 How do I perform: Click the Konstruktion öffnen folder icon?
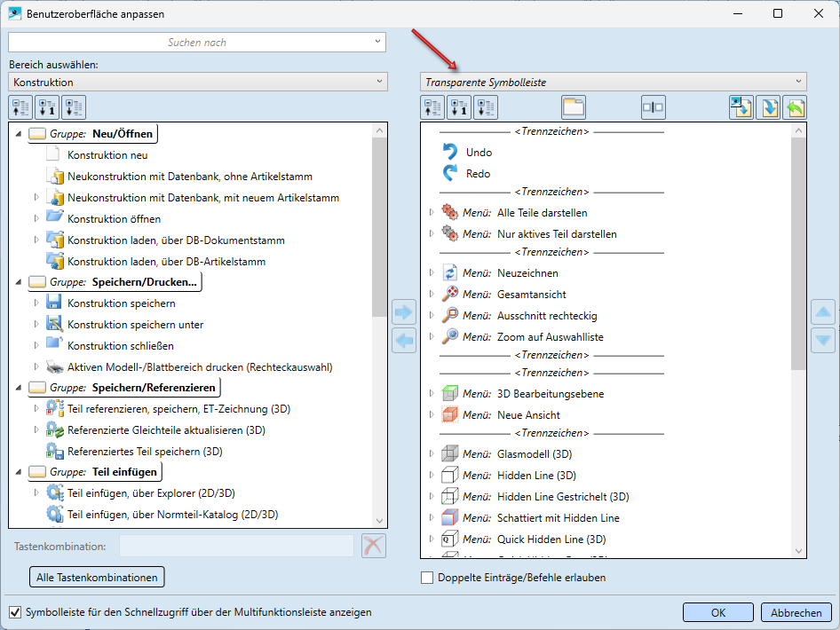(54, 218)
